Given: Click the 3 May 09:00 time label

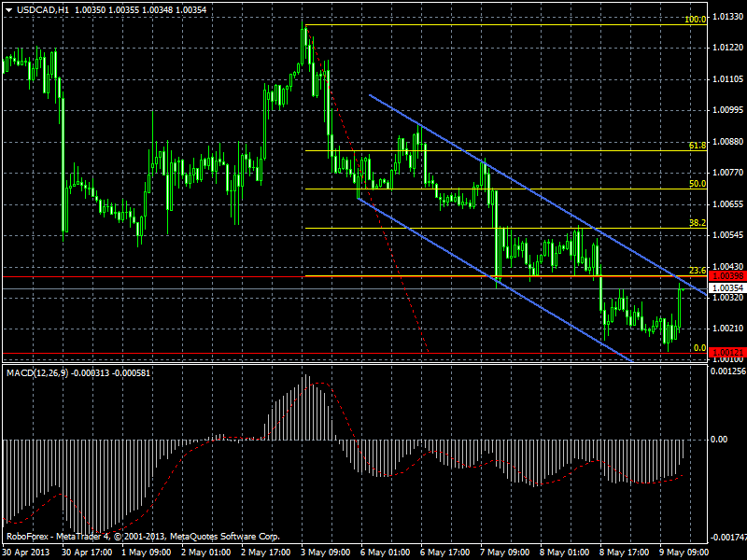Looking at the screenshot, I should click(x=326, y=553).
